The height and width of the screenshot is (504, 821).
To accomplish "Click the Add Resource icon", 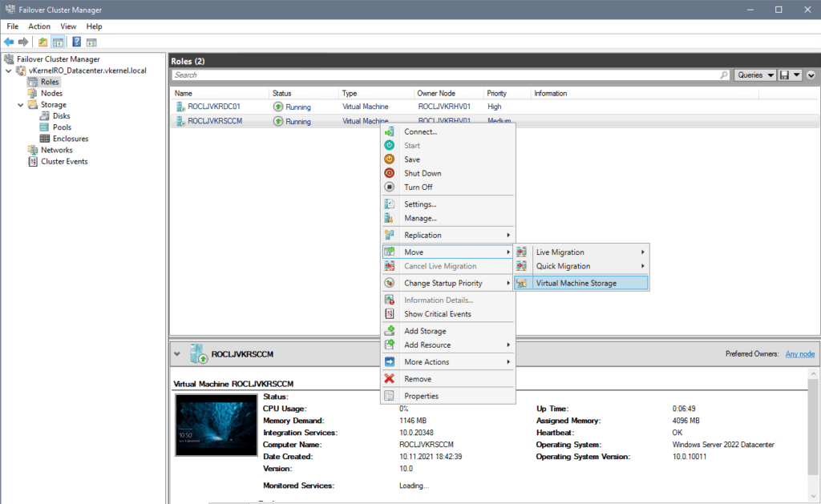I will point(389,345).
